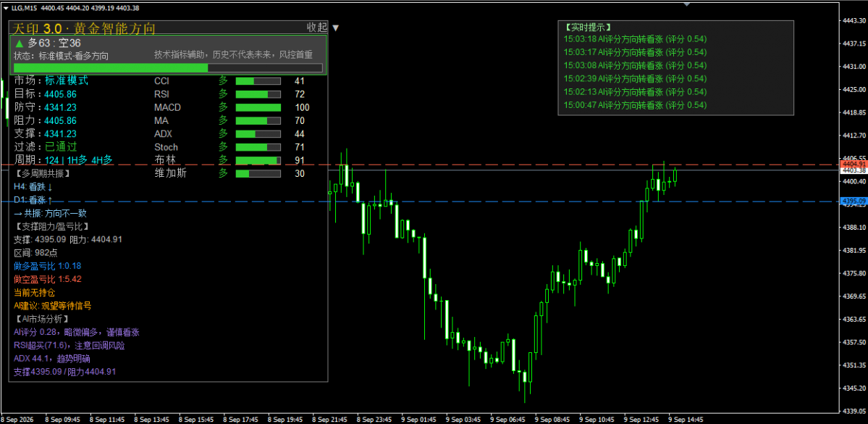The image size is (868, 424).
Task: Click the disclaimer 技术指标辅助，历史不代表未来
Action: tap(234, 55)
